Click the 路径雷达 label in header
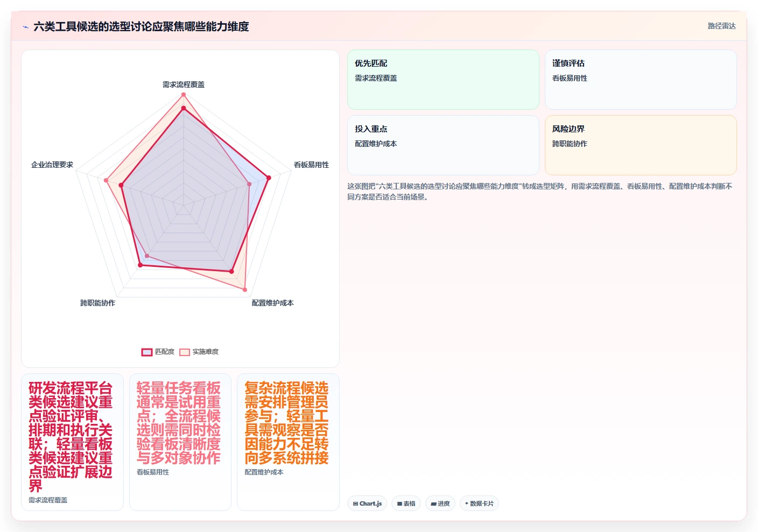758x532 pixels. 721,26
